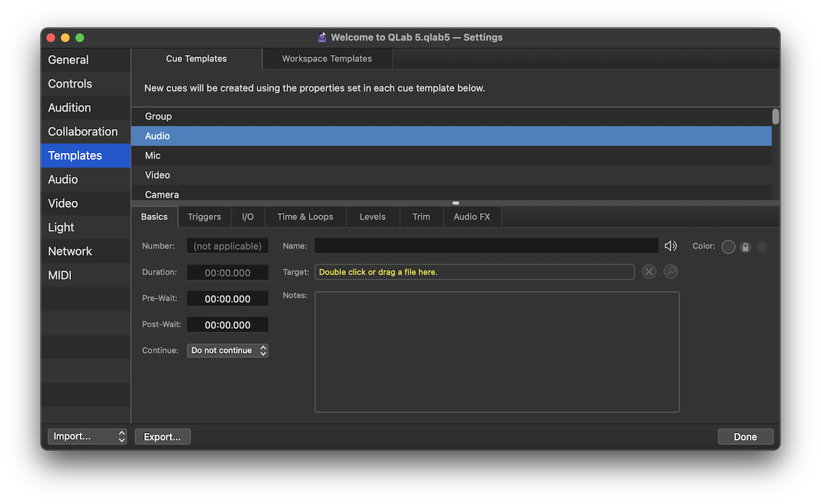
Task: Select Network in settings sidebar
Action: 86,251
